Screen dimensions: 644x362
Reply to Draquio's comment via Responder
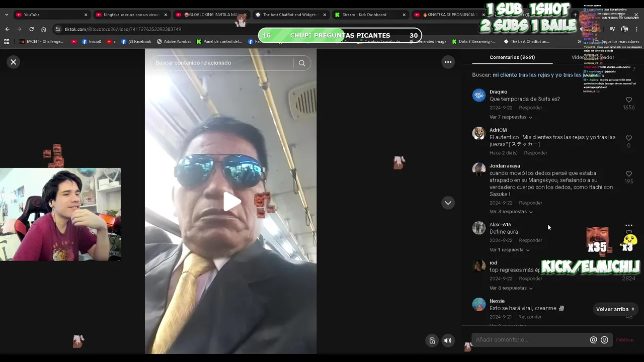pos(530,108)
